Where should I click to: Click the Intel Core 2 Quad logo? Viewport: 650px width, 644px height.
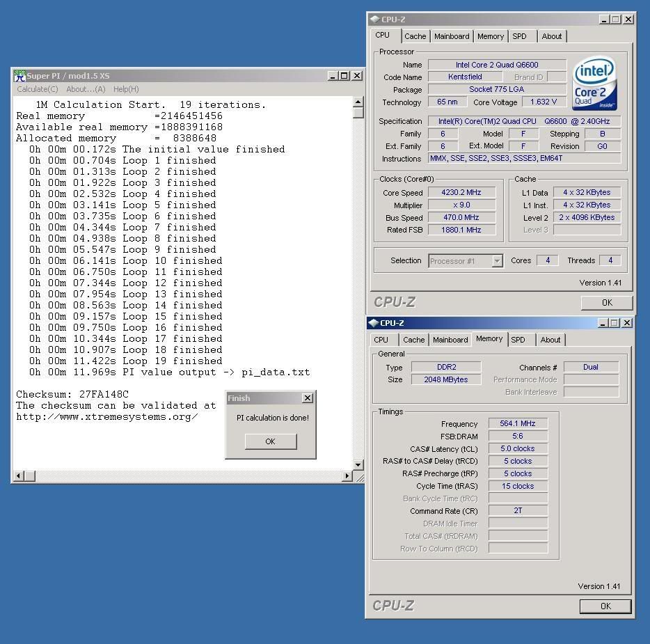click(x=594, y=84)
